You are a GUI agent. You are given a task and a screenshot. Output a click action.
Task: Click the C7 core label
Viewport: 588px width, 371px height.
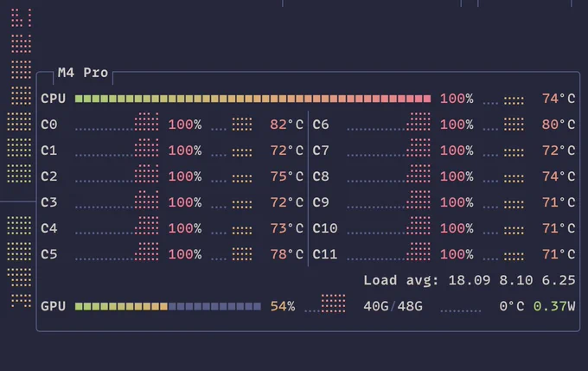[x=321, y=150]
